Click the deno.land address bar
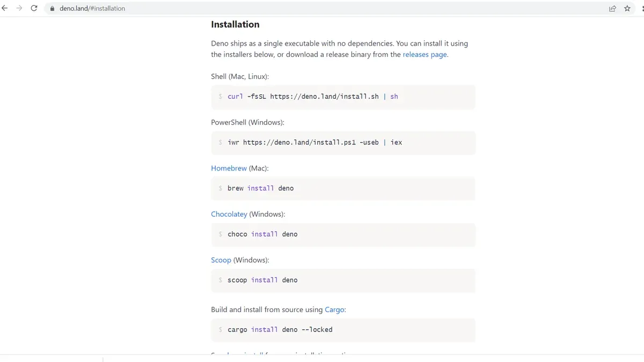Viewport: 644px width, 362px height. point(322,9)
